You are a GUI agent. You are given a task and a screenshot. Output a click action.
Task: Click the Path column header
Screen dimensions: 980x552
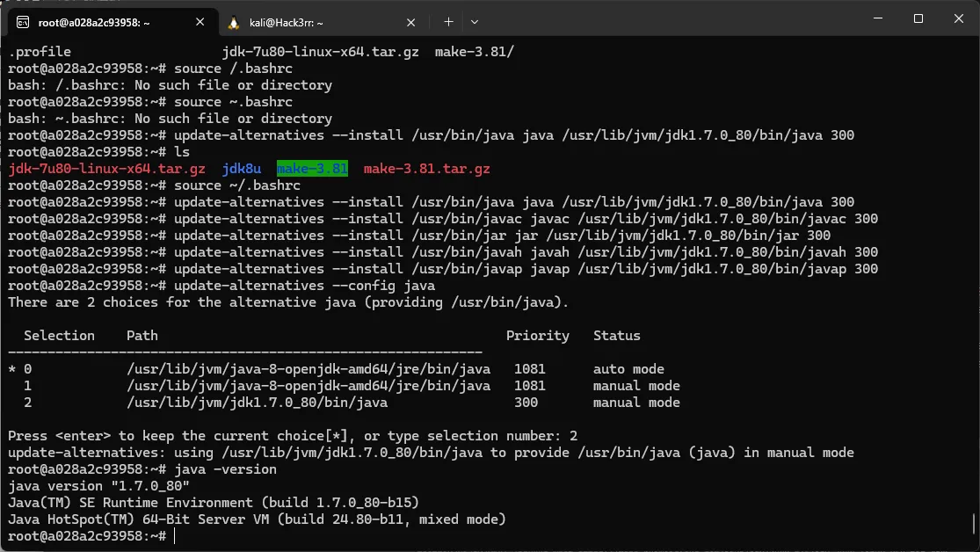142,336
